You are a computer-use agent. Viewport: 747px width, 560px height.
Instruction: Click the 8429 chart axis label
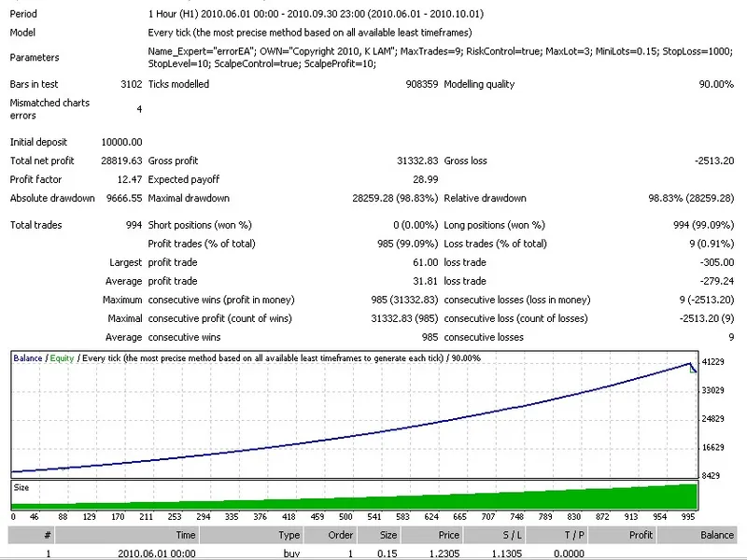click(x=711, y=475)
